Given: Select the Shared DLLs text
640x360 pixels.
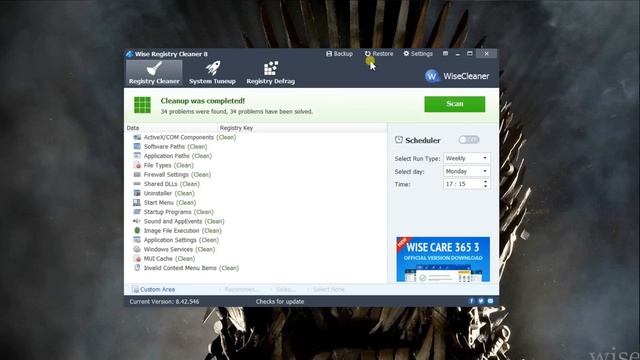Looking at the screenshot, I should pos(160,184).
